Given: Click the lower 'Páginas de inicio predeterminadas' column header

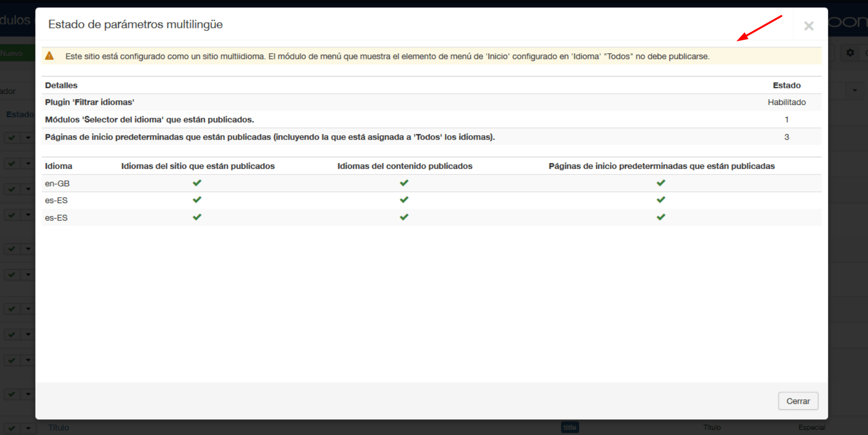Looking at the screenshot, I should tap(662, 166).
